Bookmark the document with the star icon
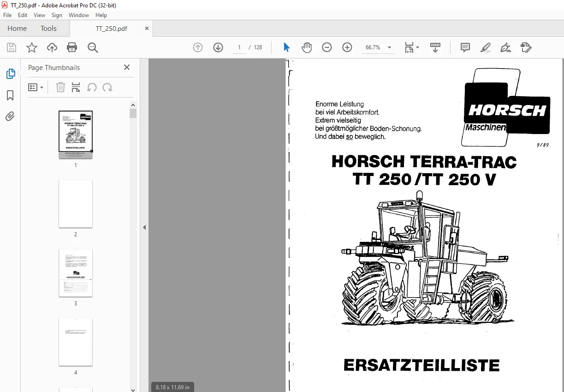Image resolution: width=564 pixels, height=392 pixels. [x=32, y=47]
